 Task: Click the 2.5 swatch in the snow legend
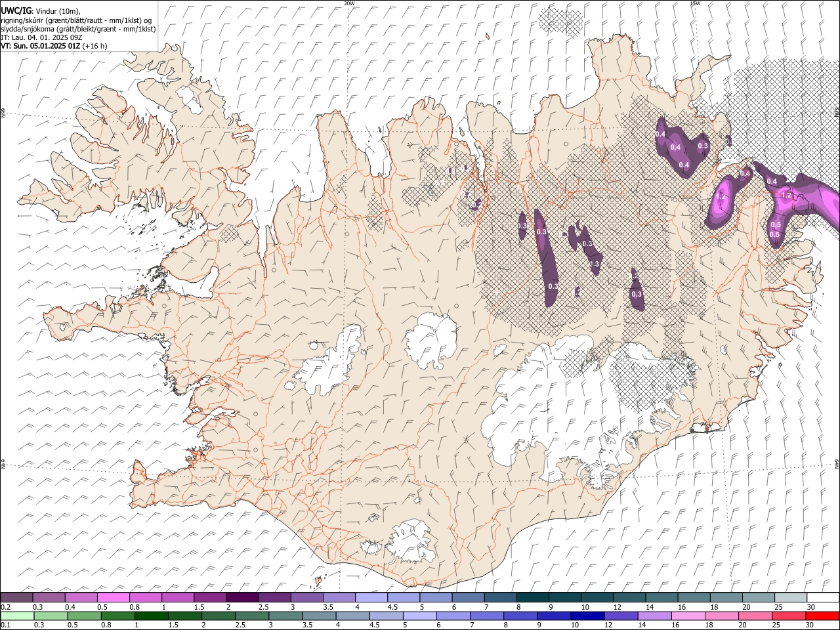click(274, 597)
